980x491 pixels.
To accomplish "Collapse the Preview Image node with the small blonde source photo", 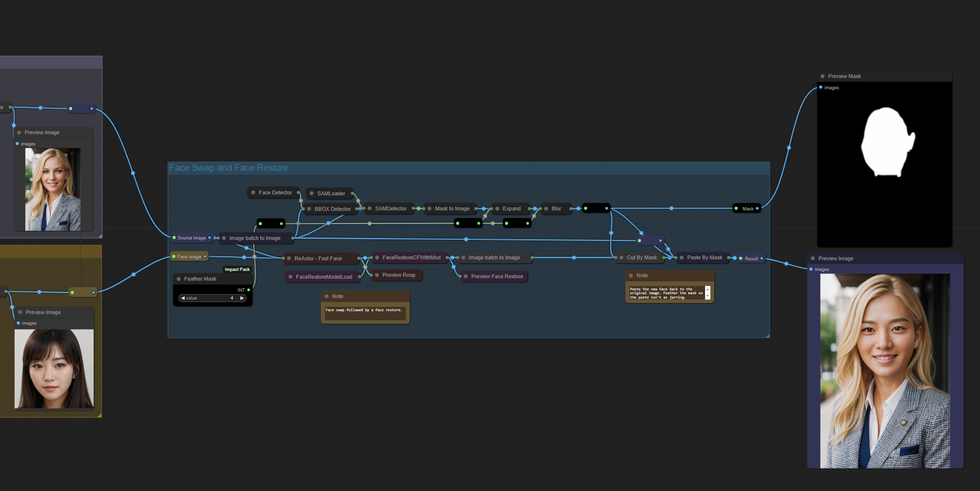I will 19,132.
